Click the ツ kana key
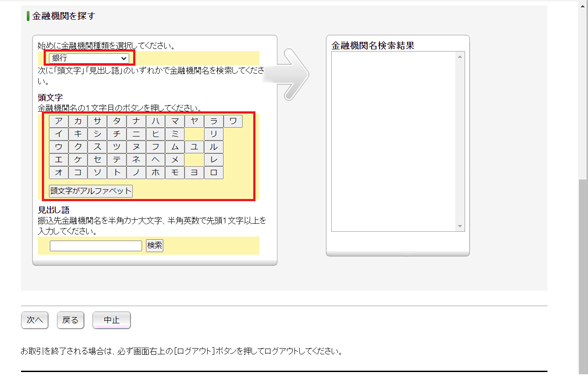The height and width of the screenshot is (382, 588). coord(117,147)
